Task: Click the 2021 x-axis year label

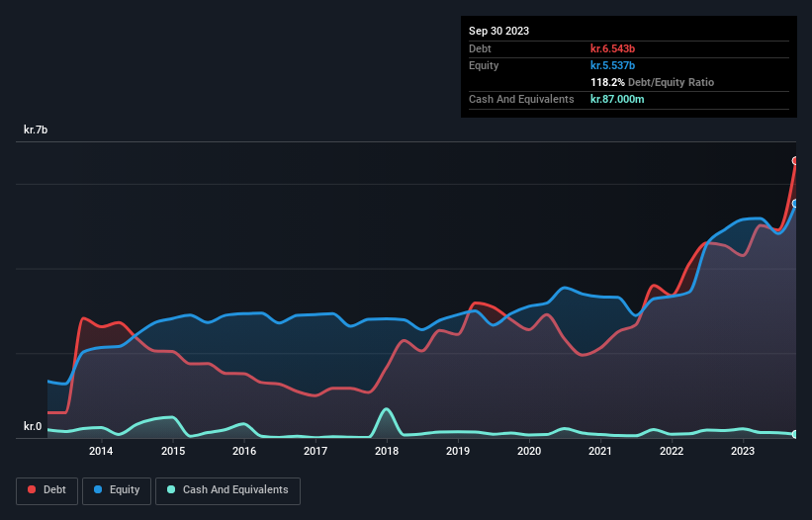Action: (x=600, y=452)
